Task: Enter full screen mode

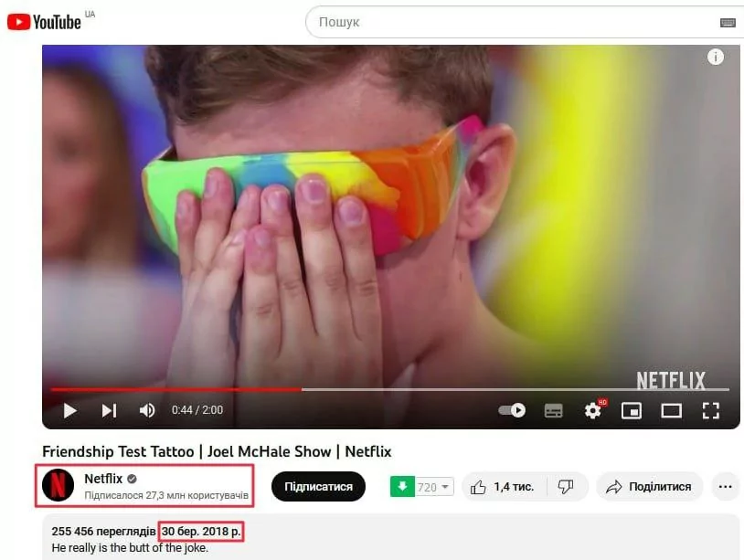Action: point(711,410)
